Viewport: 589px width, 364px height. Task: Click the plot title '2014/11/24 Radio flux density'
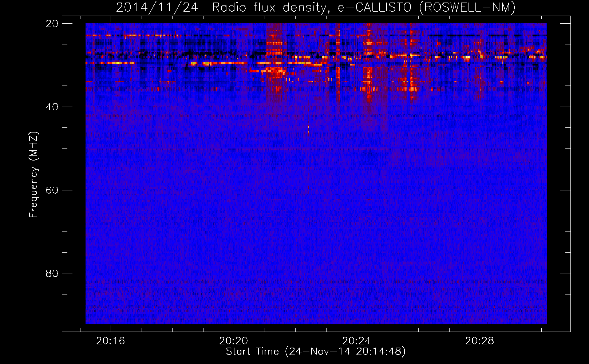click(316, 7)
